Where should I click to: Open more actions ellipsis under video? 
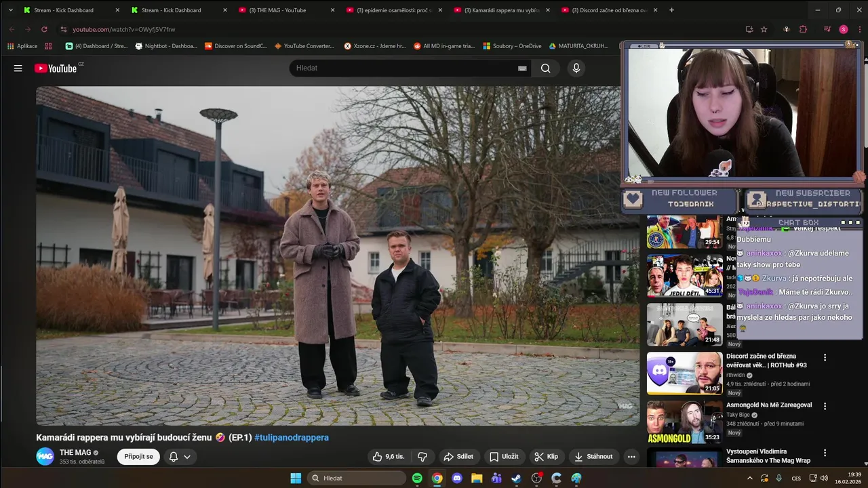pyautogui.click(x=631, y=457)
